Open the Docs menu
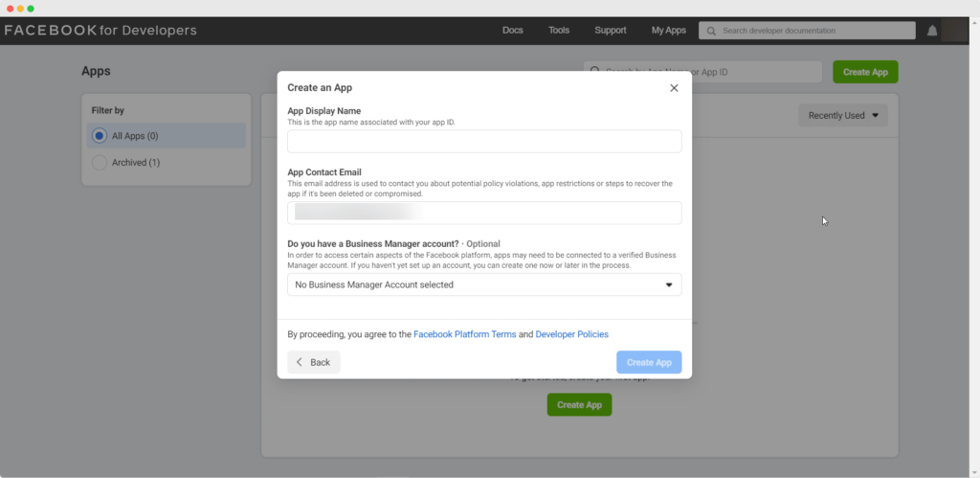 tap(513, 30)
